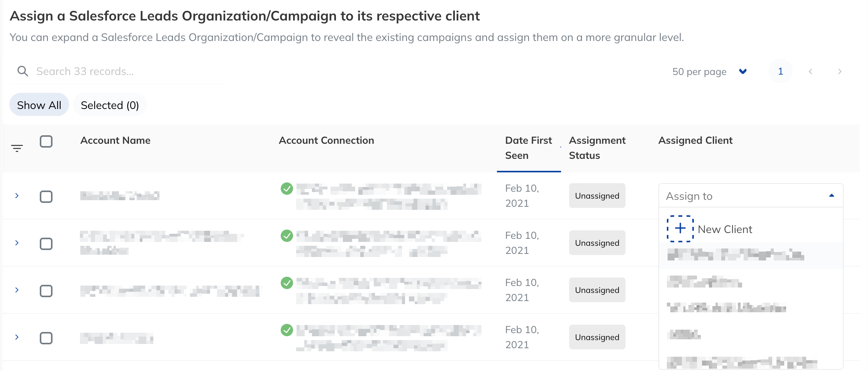This screenshot has width=868, height=371.
Task: Click the Assign to dropdown caret
Action: [x=832, y=196]
